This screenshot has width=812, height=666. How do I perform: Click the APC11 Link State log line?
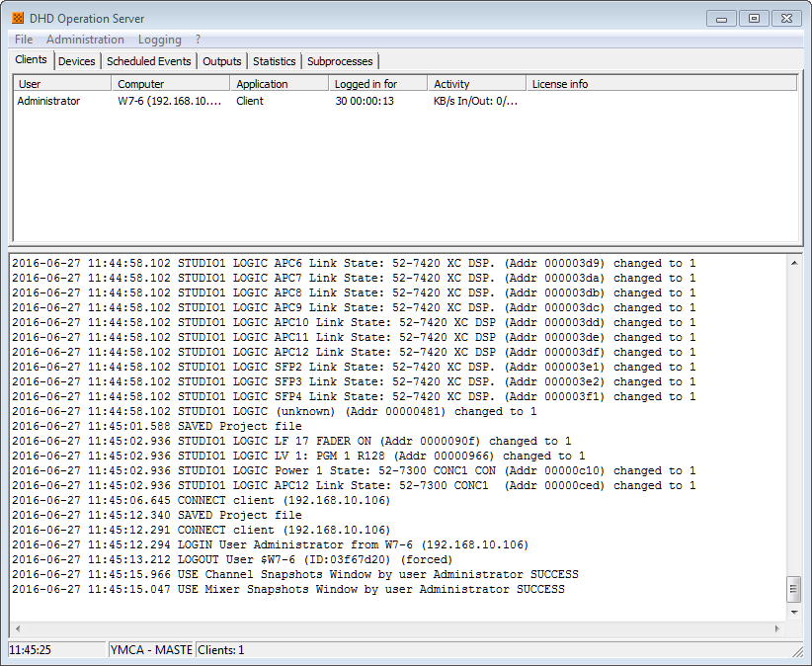click(354, 337)
